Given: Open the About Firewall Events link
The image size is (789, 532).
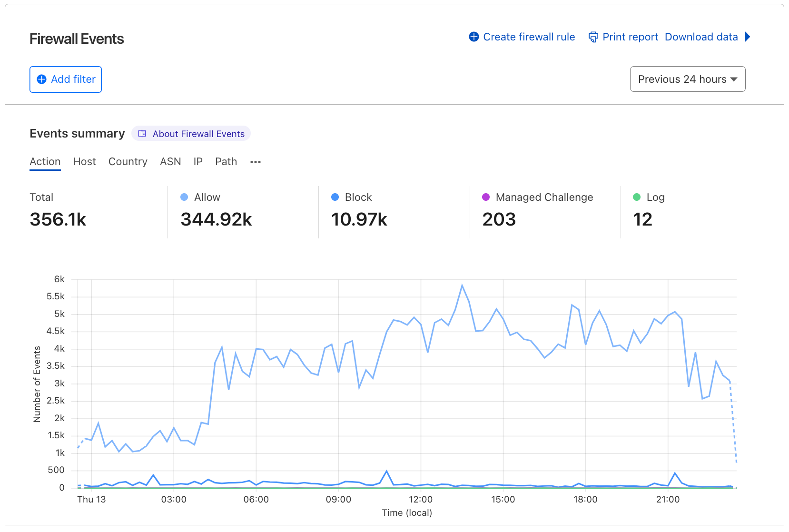Looking at the screenshot, I should tap(191, 134).
